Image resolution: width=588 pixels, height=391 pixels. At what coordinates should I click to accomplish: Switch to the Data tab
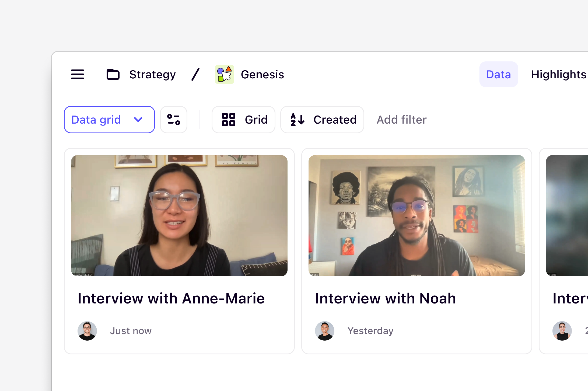[x=498, y=74]
